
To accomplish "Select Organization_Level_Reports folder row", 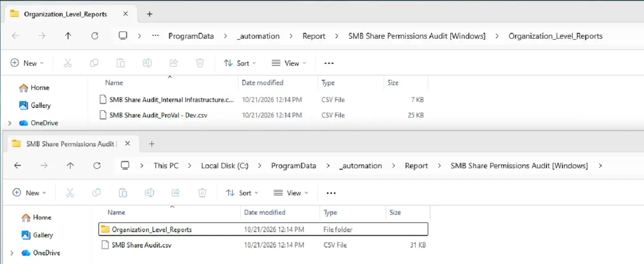I will 263,229.
